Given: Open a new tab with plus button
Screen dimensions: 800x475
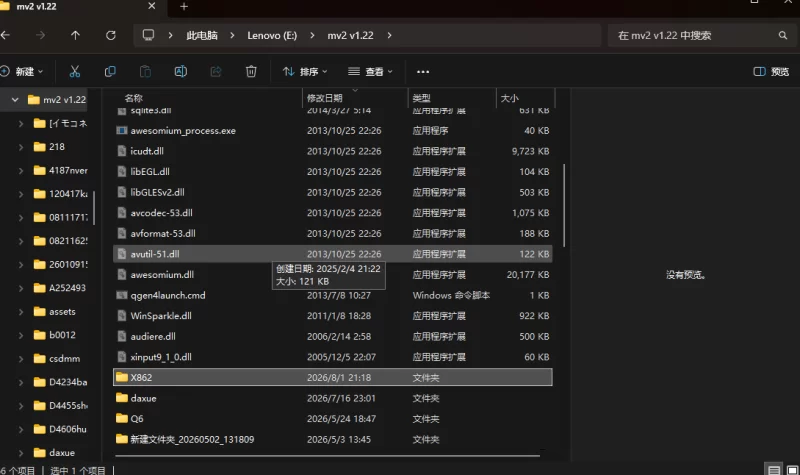Looking at the screenshot, I should click(x=184, y=7).
